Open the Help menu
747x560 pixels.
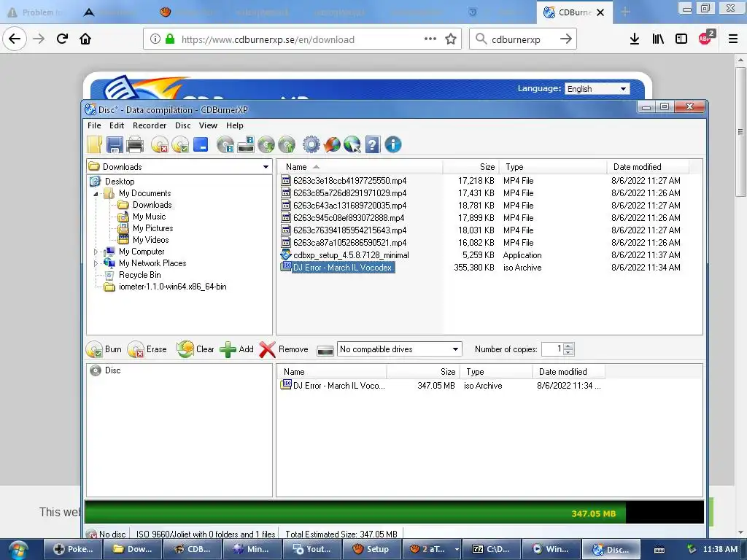click(234, 125)
